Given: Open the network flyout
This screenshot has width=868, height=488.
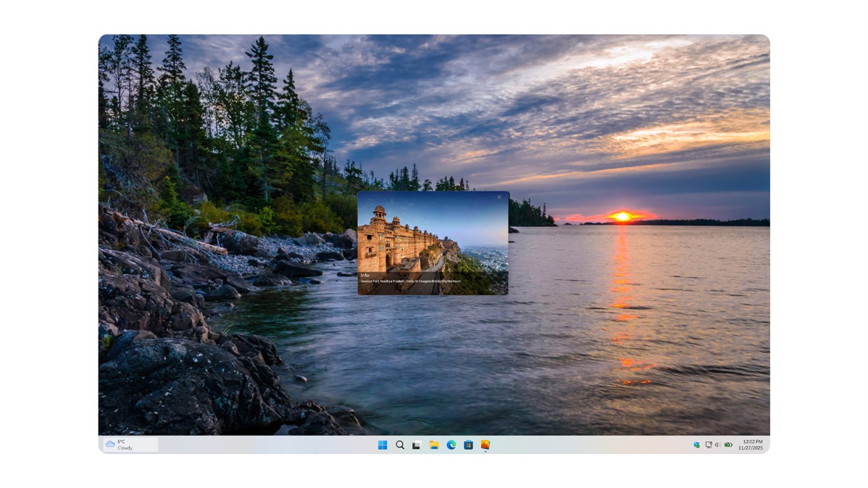Looking at the screenshot, I should pyautogui.click(x=707, y=445).
